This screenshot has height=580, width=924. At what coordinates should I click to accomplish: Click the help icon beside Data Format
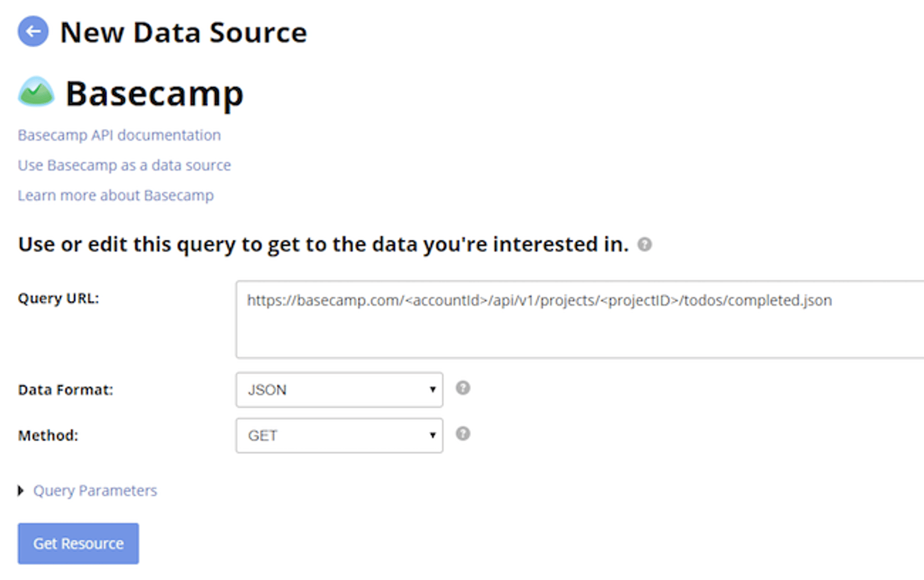(463, 388)
